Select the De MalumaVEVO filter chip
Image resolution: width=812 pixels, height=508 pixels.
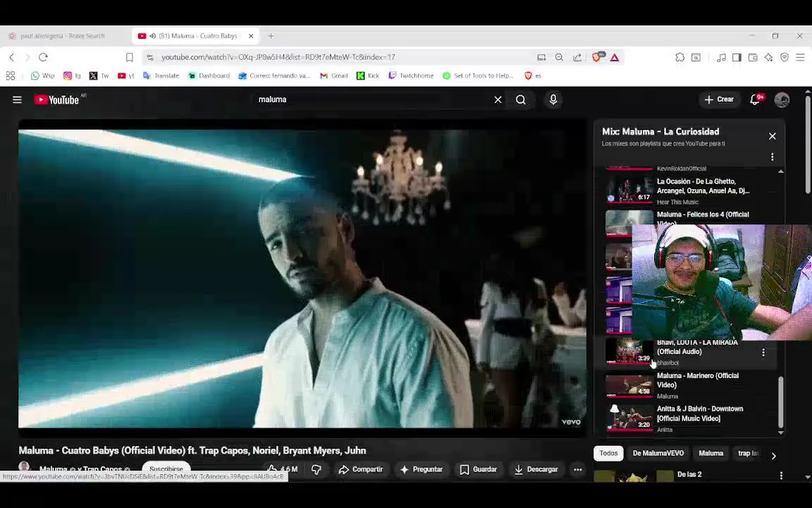click(658, 453)
